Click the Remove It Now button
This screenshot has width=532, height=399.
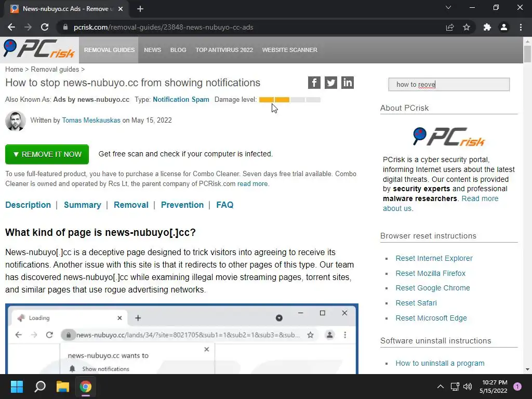(x=47, y=154)
